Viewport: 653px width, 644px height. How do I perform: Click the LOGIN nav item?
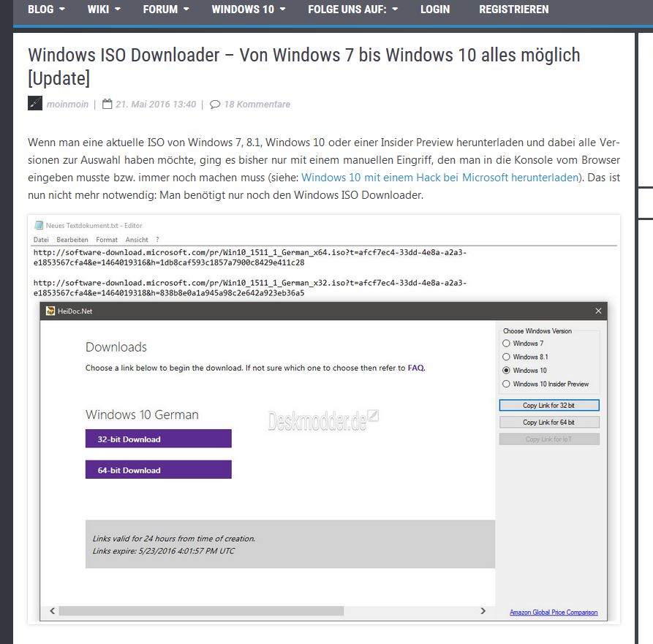[435, 10]
